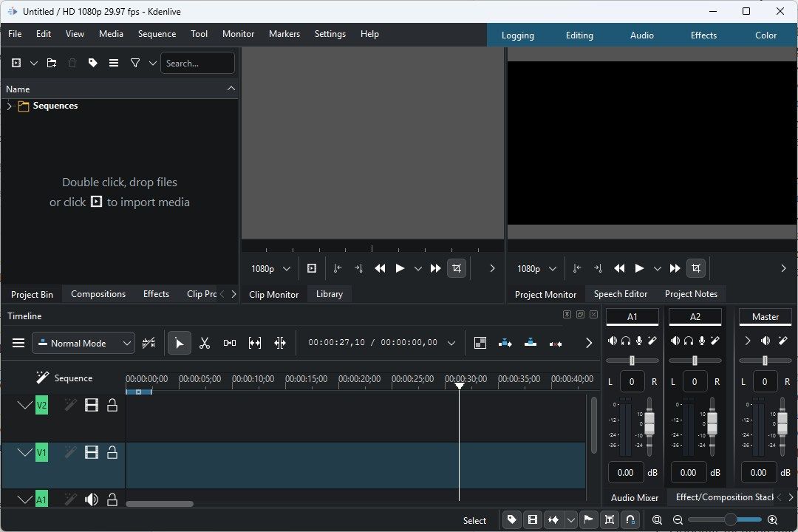The image size is (798, 532).
Task: Switch to the Color workspace
Action: tap(765, 35)
